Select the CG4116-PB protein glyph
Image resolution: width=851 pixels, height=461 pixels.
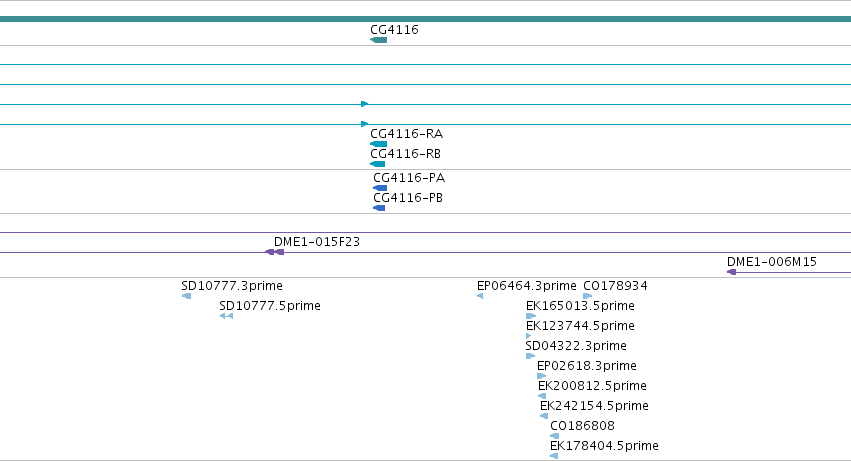point(379,208)
